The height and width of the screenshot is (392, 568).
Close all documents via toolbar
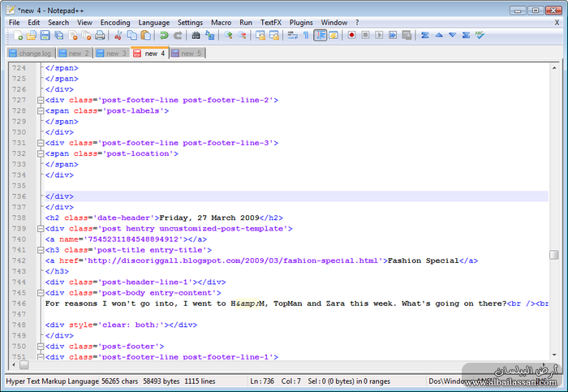pyautogui.click(x=86, y=35)
